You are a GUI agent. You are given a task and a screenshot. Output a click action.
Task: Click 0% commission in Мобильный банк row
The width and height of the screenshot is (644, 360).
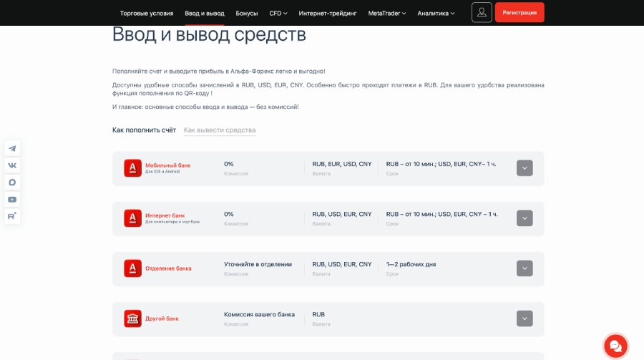229,164
